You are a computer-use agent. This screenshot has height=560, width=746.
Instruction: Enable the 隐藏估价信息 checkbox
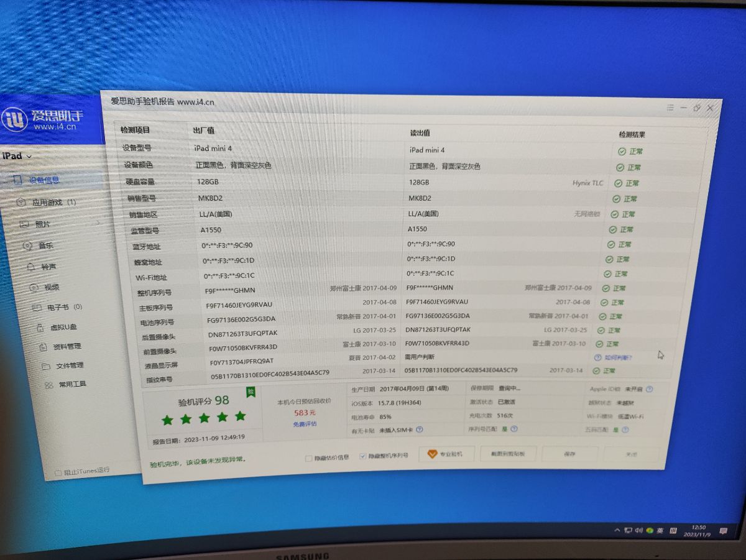tap(308, 458)
